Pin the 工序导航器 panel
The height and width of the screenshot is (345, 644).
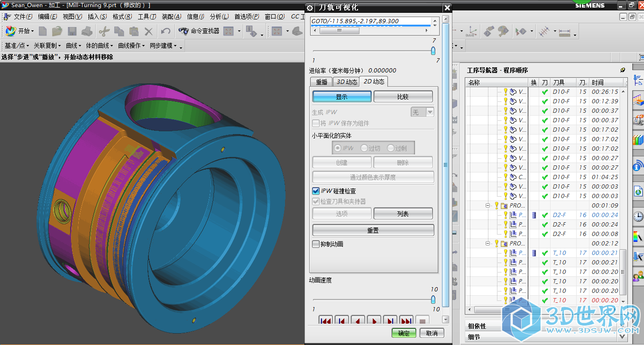click(x=623, y=70)
